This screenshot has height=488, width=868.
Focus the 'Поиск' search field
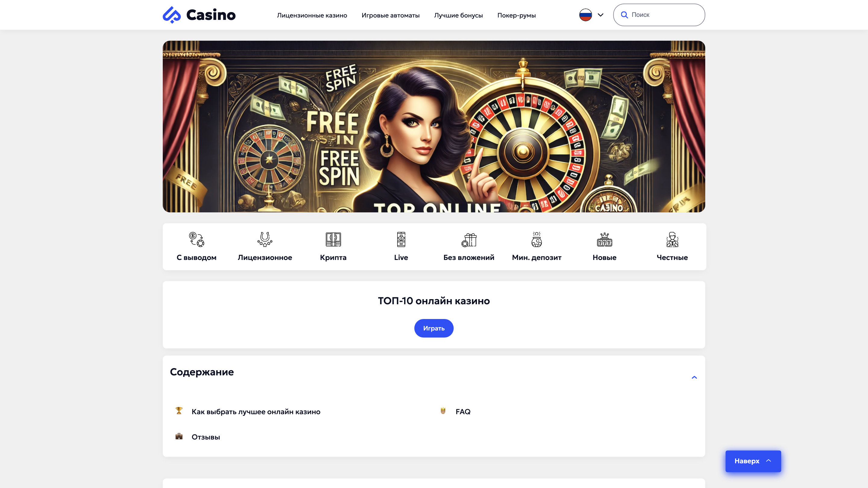[664, 15]
